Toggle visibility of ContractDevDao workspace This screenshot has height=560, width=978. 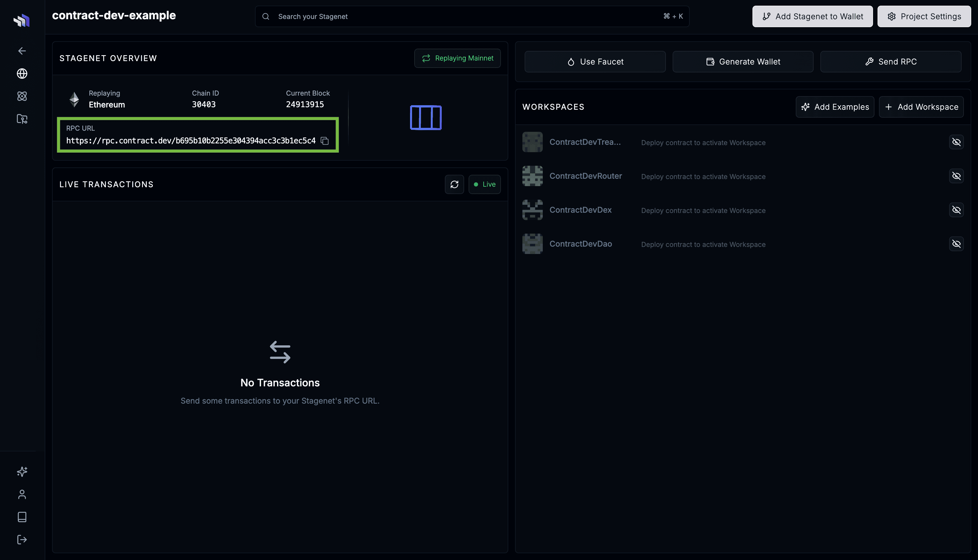coord(956,244)
